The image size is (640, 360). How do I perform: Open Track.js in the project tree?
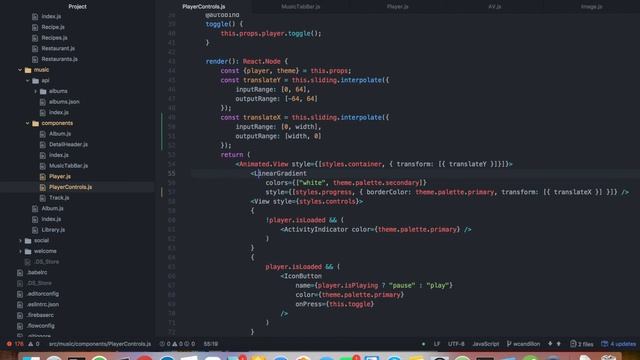click(x=59, y=198)
